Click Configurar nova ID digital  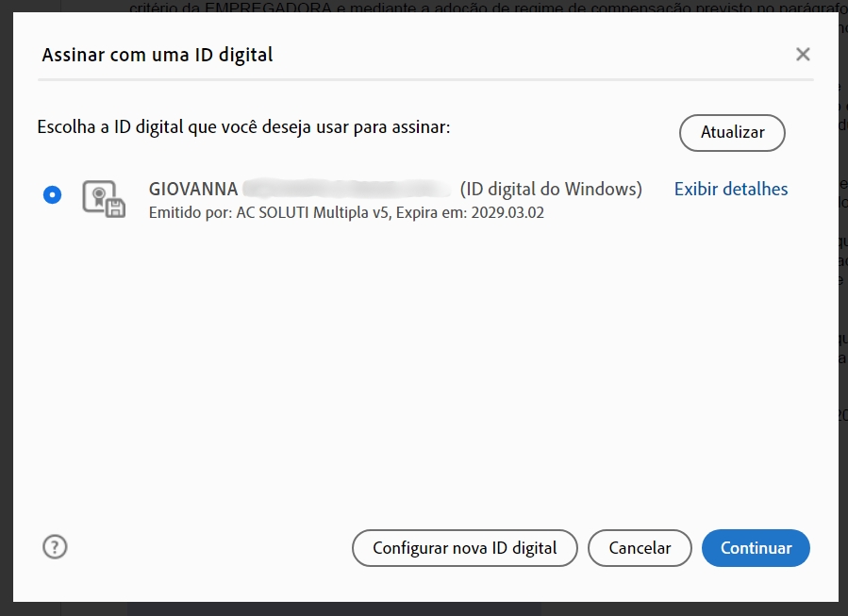click(x=464, y=547)
